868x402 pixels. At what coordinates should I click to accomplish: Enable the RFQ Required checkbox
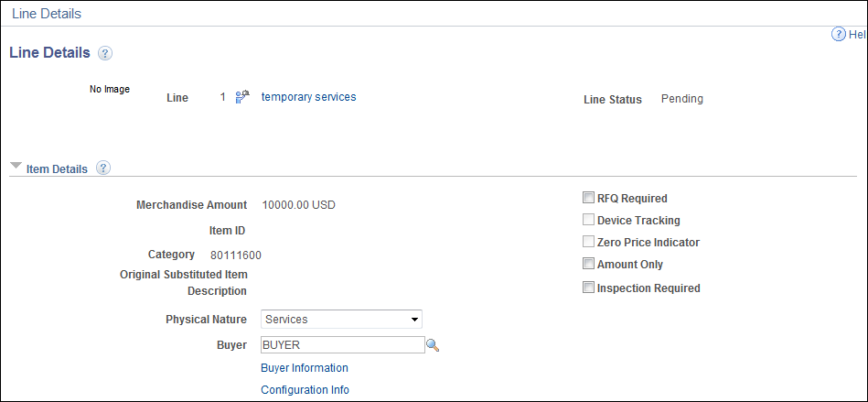click(x=588, y=198)
